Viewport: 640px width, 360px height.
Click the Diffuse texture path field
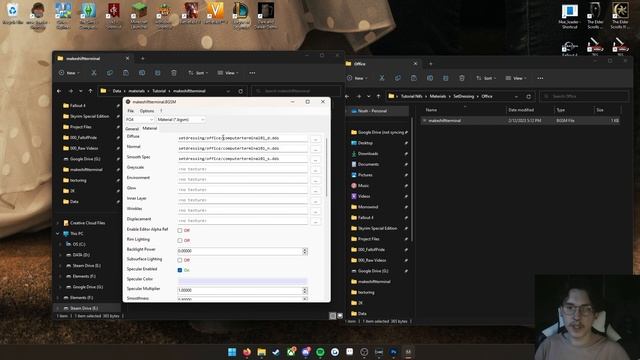point(242,138)
